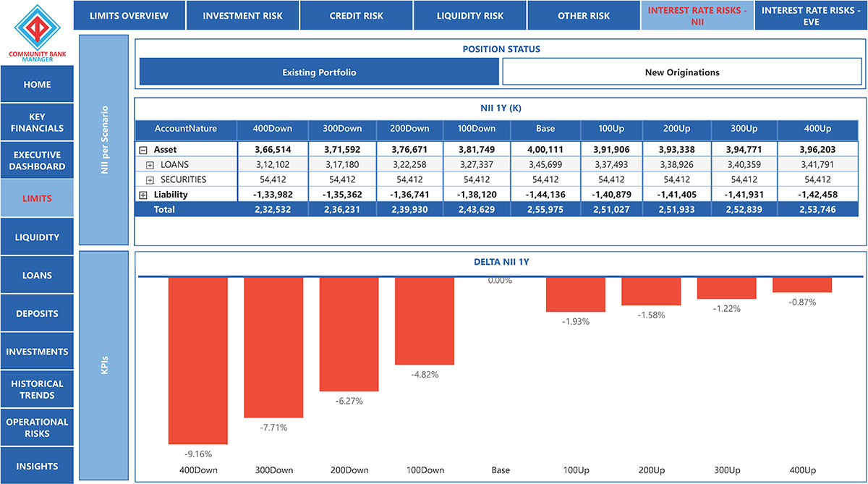
Task: Switch to New Originations position status
Action: click(x=682, y=72)
